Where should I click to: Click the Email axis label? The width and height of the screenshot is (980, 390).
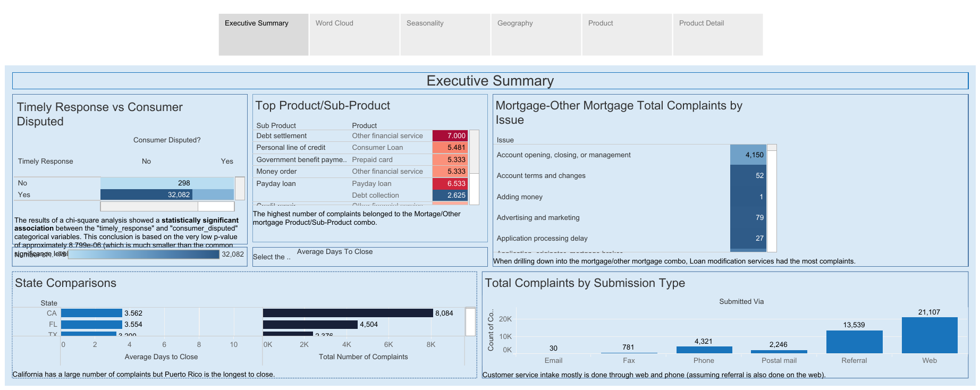pos(553,360)
